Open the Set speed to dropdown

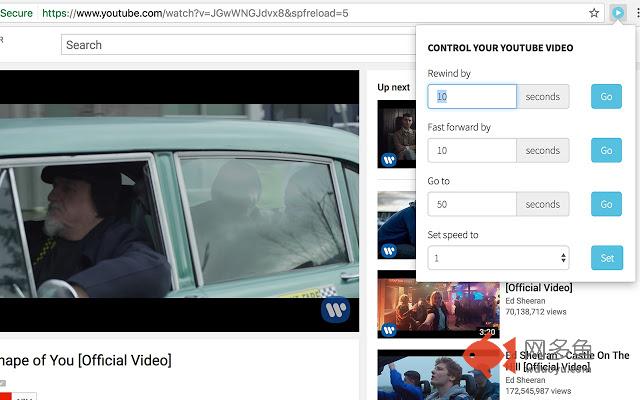498,258
